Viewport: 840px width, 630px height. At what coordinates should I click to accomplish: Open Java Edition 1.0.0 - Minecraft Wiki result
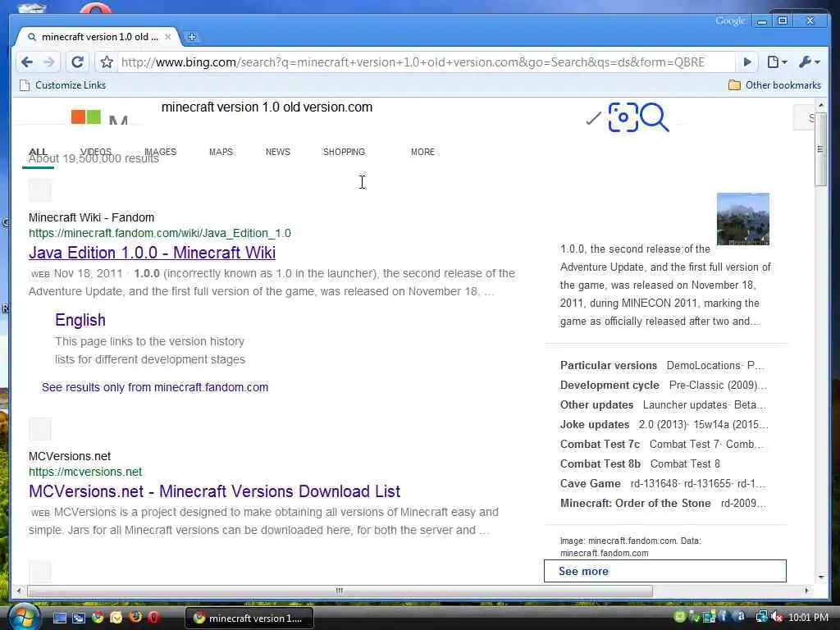(x=152, y=253)
